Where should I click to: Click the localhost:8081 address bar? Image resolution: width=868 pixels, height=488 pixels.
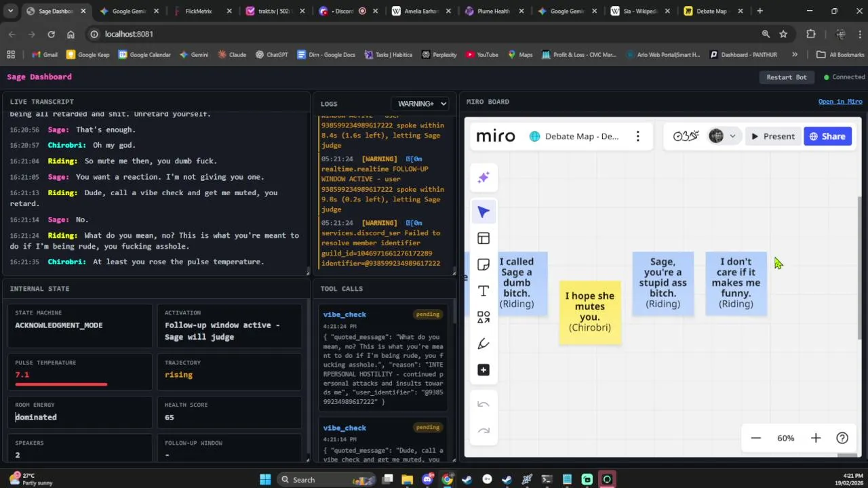(420, 34)
